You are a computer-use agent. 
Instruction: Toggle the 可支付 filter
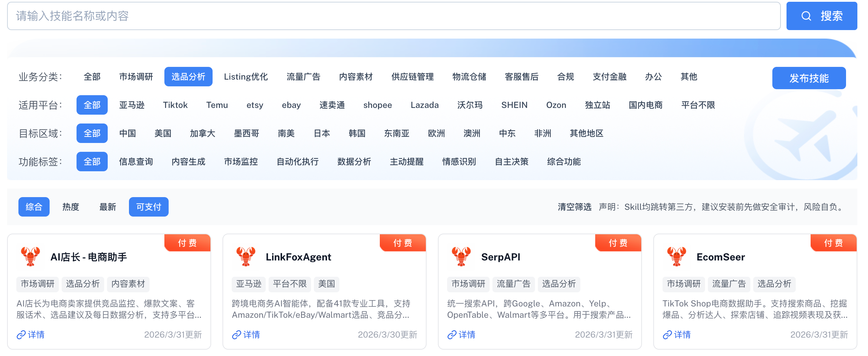tap(148, 207)
